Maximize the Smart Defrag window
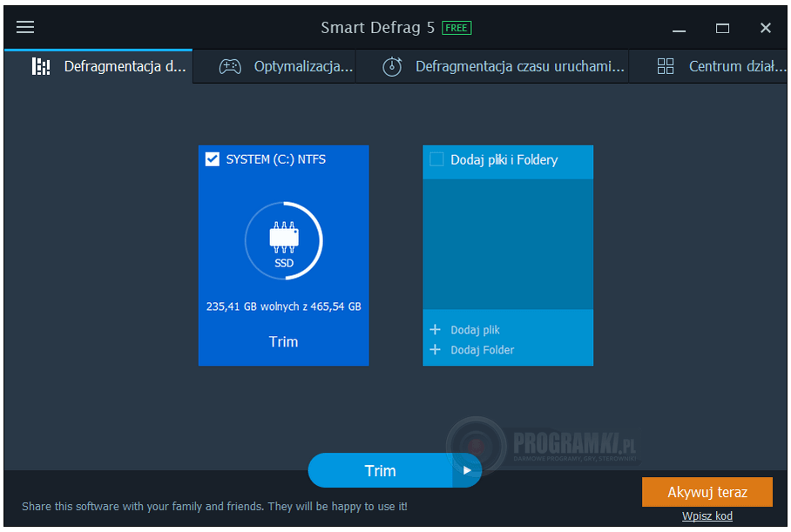The width and height of the screenshot is (791, 532). (722, 28)
